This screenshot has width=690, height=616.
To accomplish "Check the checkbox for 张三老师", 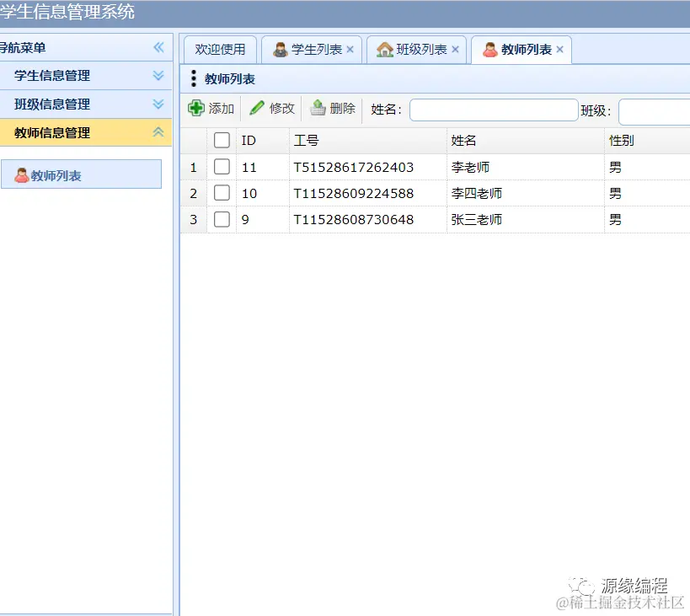I will tap(222, 219).
